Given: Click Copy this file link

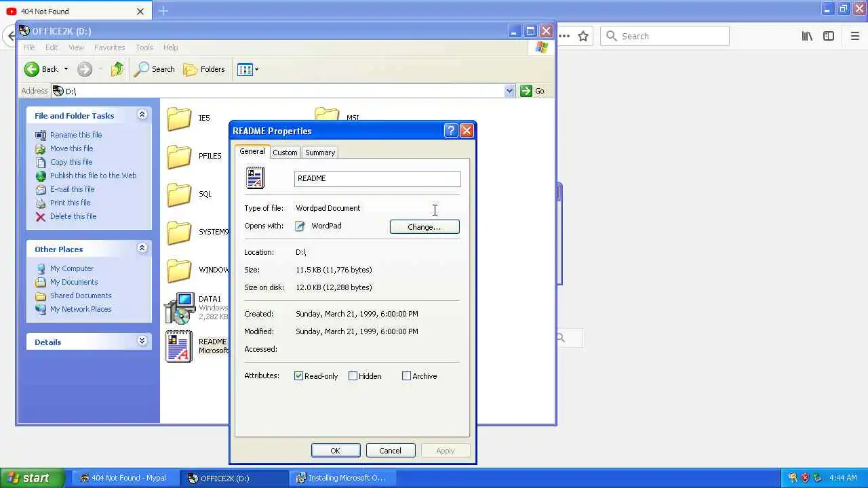Looking at the screenshot, I should [x=71, y=162].
